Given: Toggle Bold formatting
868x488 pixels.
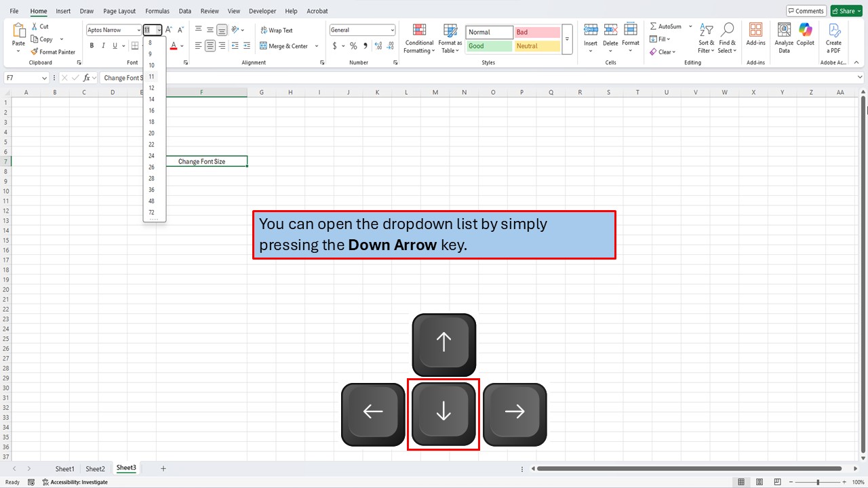Looking at the screenshot, I should [92, 46].
